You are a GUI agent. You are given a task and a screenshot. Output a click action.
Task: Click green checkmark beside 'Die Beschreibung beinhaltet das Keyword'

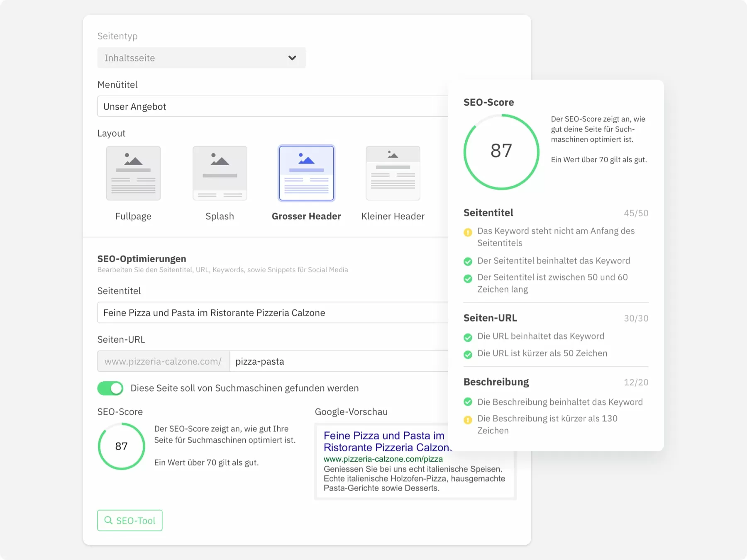pos(468,402)
